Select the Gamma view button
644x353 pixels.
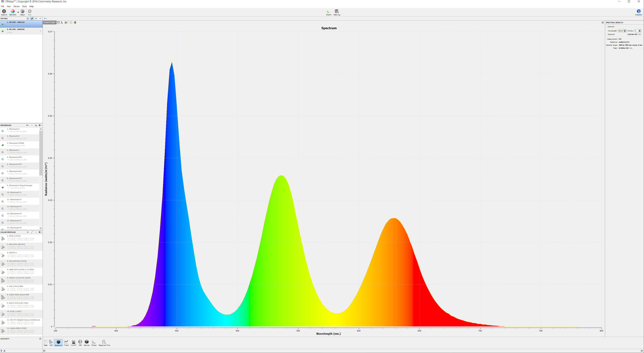point(87,342)
